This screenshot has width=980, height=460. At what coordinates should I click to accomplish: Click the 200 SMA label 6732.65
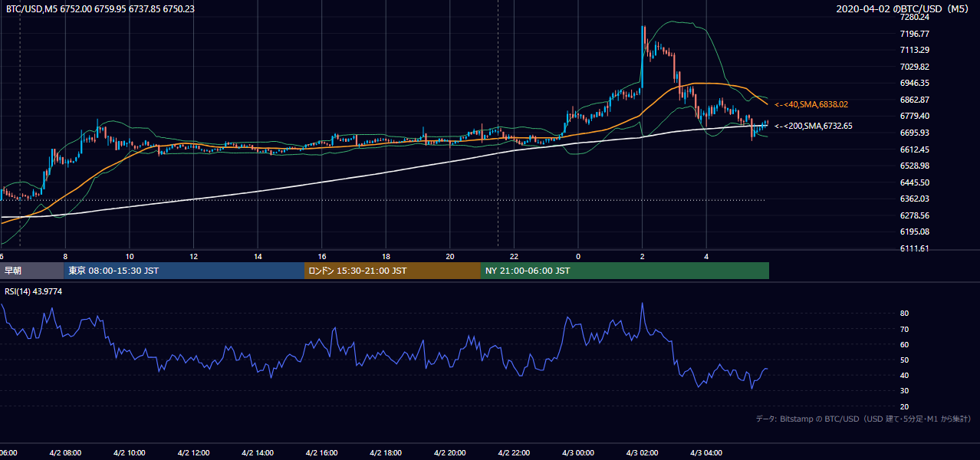point(813,126)
